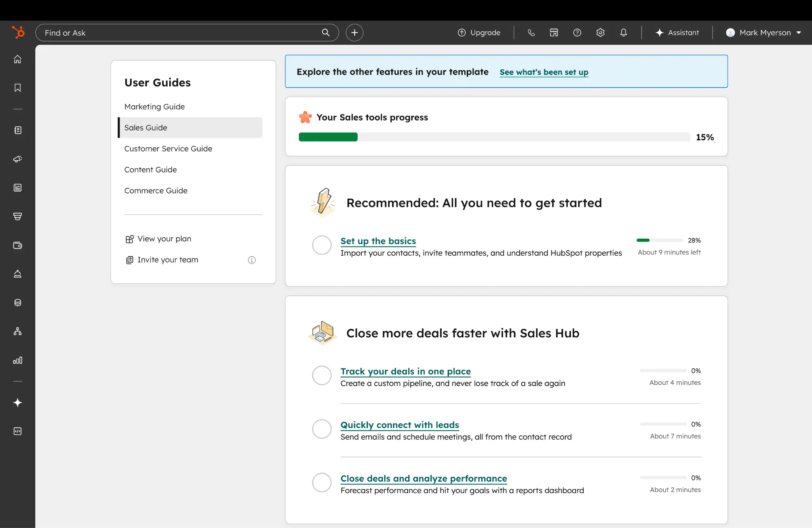Open the Home icon in the sidebar
Viewport: 812px width, 528px height.
click(17, 59)
